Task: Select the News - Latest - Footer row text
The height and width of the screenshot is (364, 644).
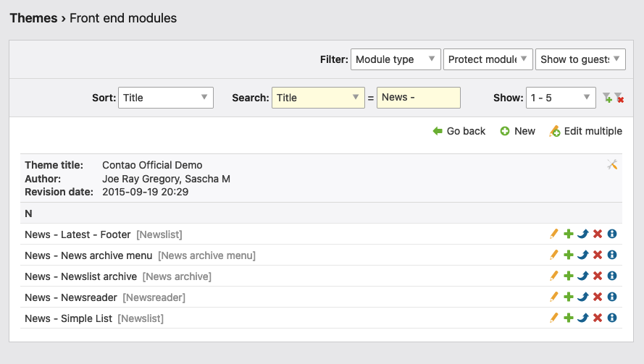Action: click(x=78, y=234)
